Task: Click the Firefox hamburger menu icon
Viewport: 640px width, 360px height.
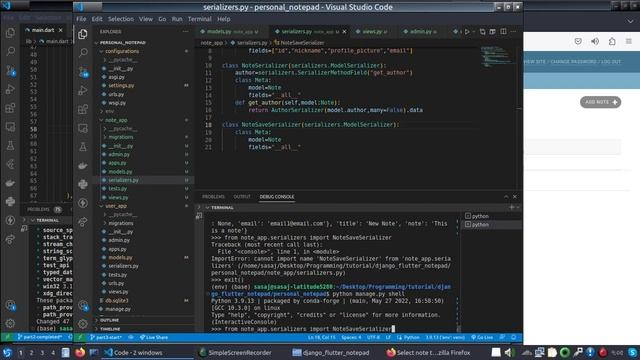Action: (x=629, y=41)
